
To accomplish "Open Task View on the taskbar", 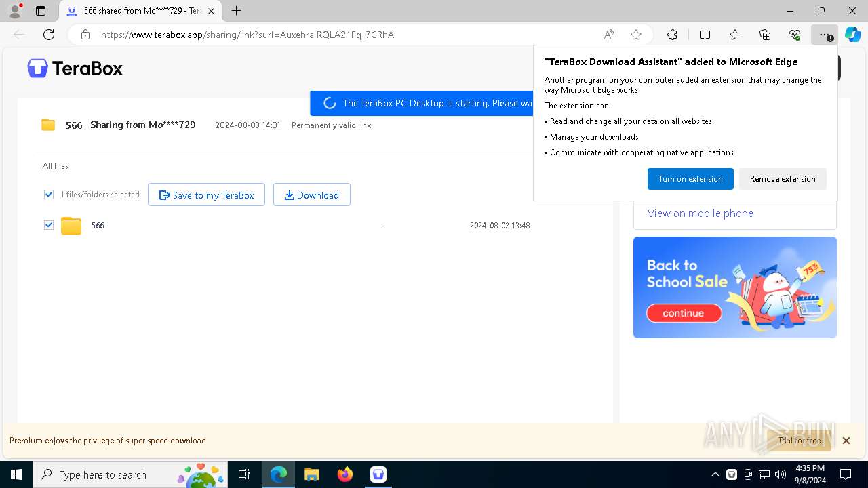I will [x=244, y=474].
